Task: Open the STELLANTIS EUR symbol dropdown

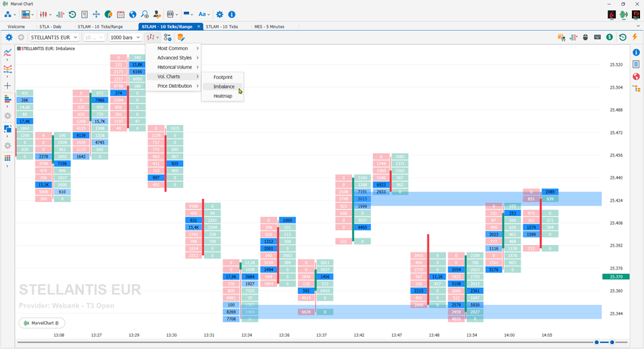Action: 54,38
